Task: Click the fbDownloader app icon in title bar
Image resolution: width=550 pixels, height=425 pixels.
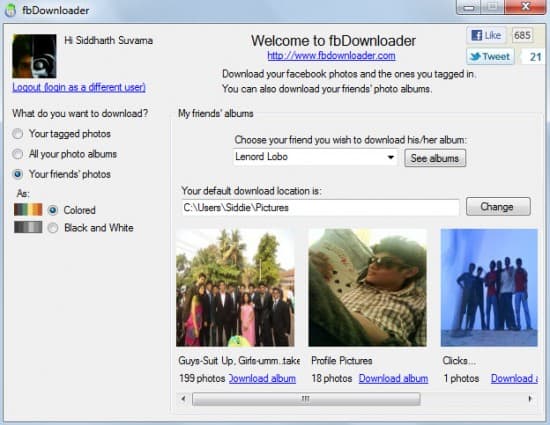Action: pyautogui.click(x=11, y=10)
